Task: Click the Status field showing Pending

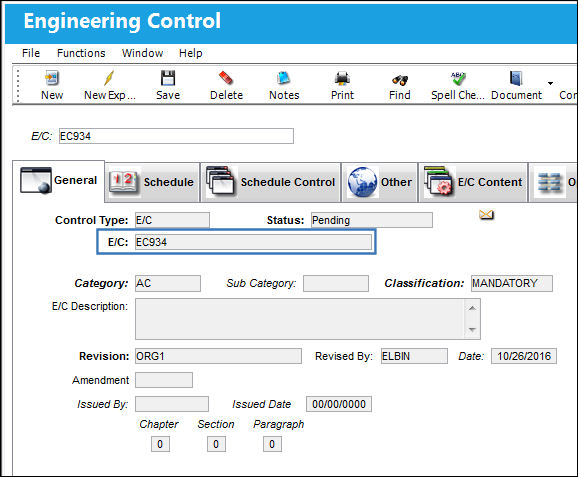Action: pyautogui.click(x=372, y=220)
